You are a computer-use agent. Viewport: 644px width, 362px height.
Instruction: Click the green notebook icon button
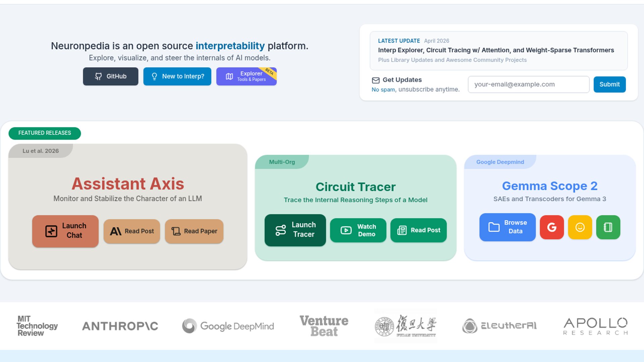[x=608, y=227]
